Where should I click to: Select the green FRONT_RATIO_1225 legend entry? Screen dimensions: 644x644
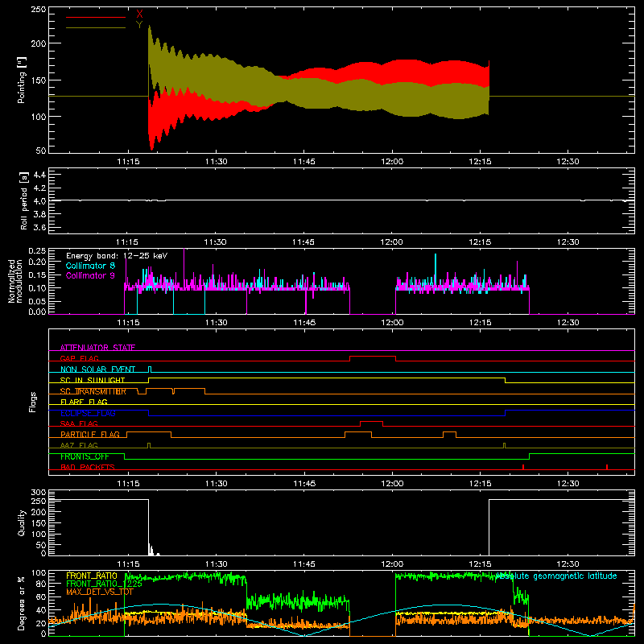[x=105, y=584]
